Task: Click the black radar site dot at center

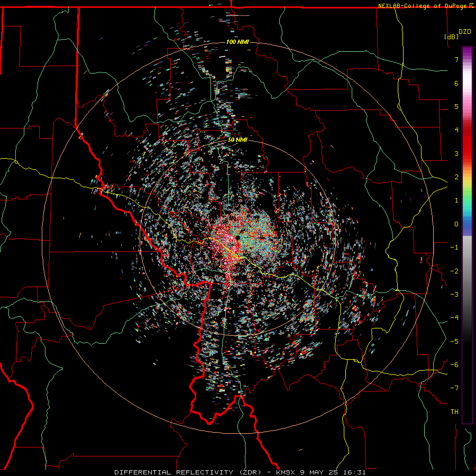Action: click(x=238, y=237)
